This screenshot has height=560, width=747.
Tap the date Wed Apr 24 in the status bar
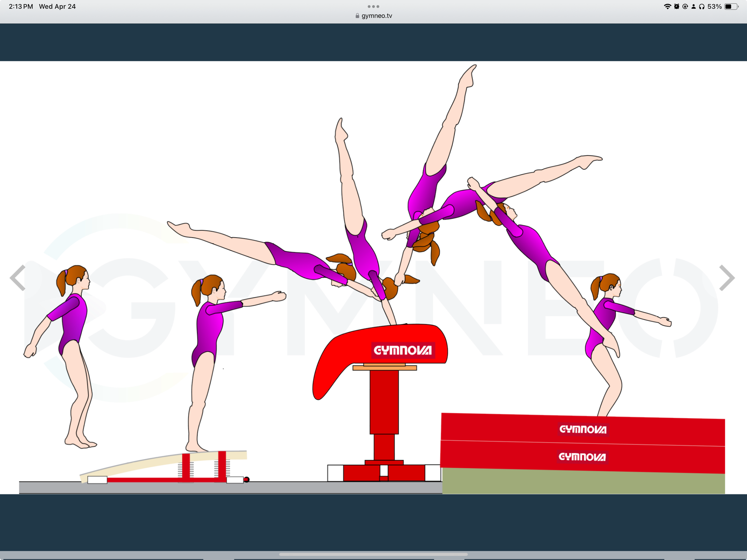coord(57,6)
